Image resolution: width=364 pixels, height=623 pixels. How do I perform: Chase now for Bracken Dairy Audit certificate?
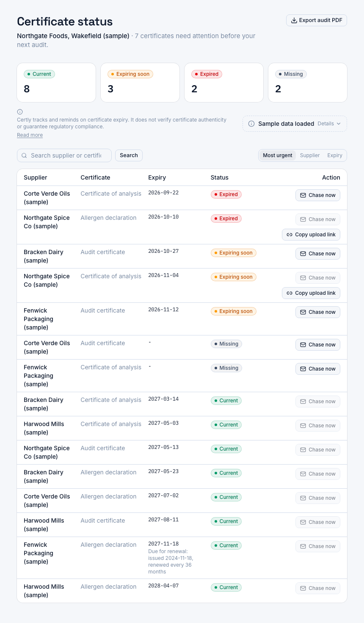pyautogui.click(x=318, y=254)
